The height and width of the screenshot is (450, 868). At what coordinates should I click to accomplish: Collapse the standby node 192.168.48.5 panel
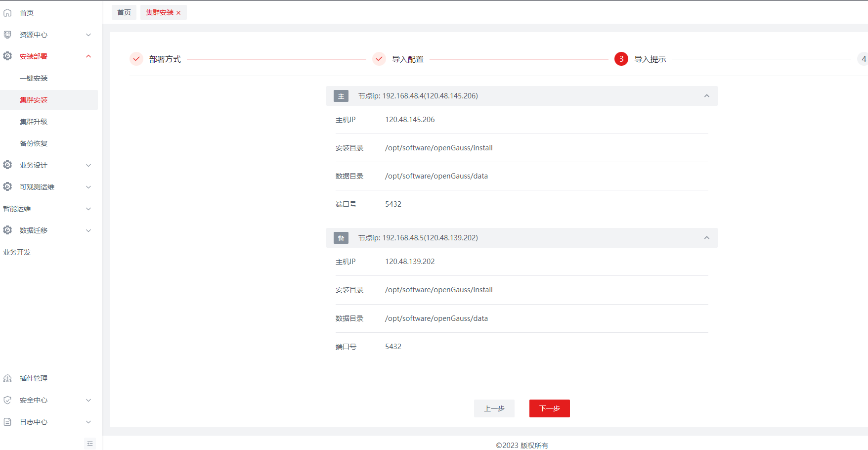706,238
